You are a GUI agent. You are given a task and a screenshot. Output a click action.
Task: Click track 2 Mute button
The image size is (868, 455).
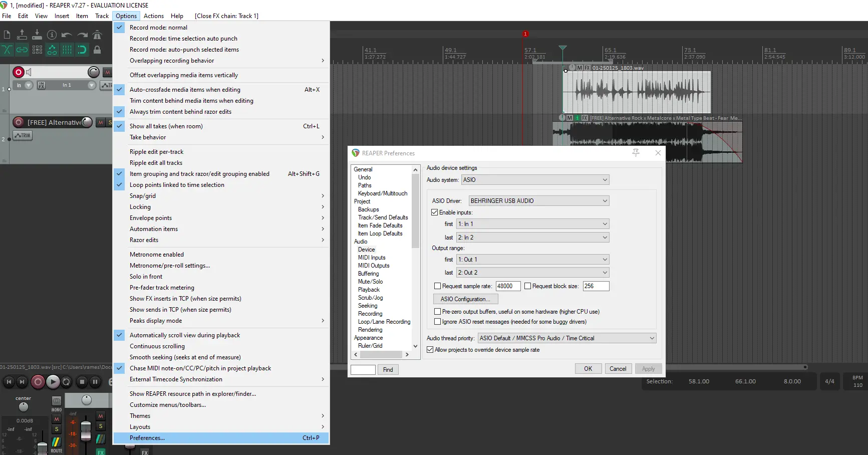pyautogui.click(x=101, y=122)
